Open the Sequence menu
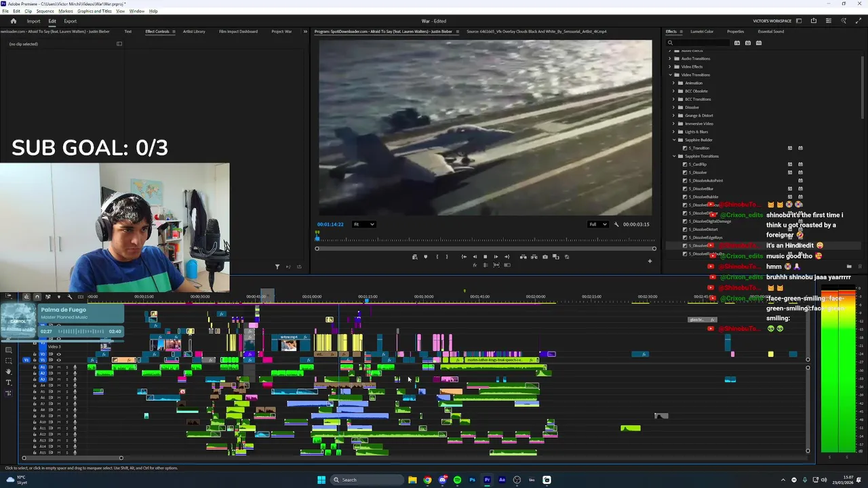The width and height of the screenshot is (868, 488). (x=45, y=11)
